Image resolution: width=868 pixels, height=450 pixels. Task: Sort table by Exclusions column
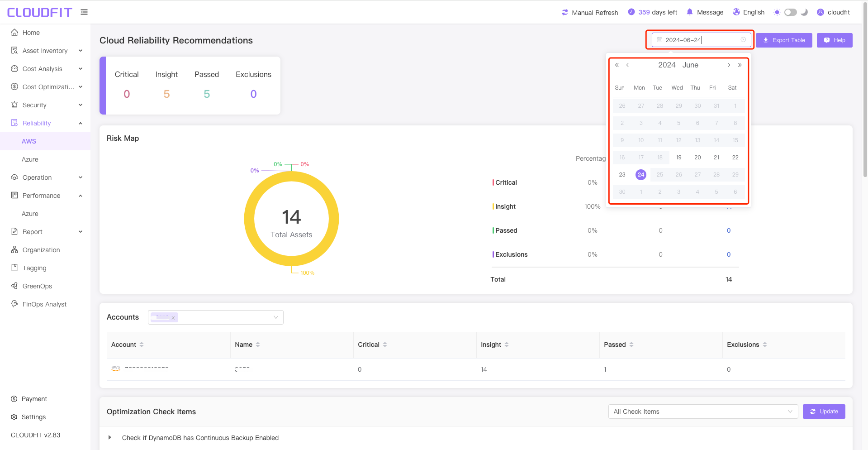pos(765,345)
